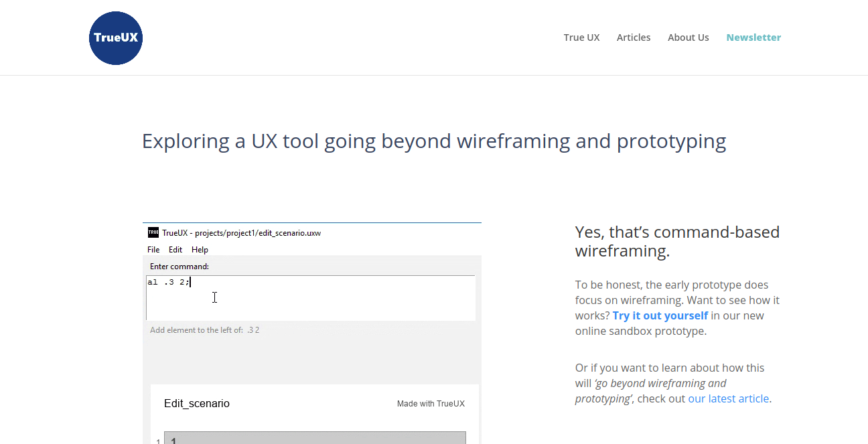Image resolution: width=868 pixels, height=444 pixels.
Task: Open the Edit menu in the demo image
Action: 175,250
